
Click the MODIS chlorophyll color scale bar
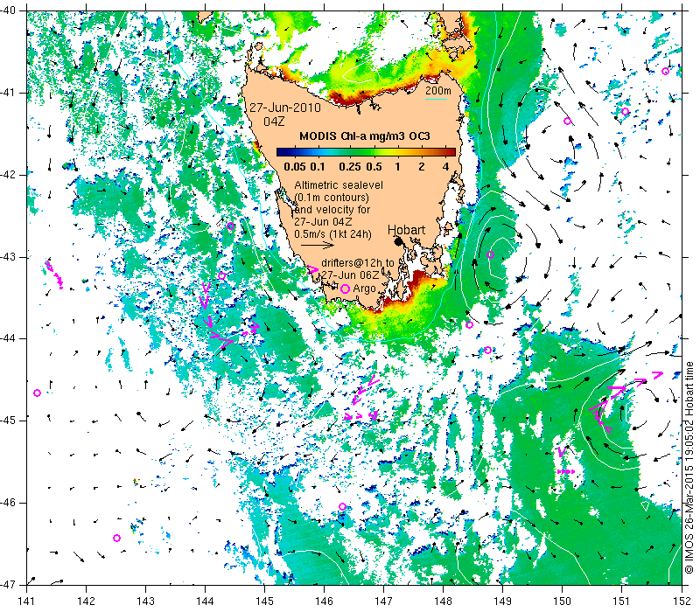[366, 152]
